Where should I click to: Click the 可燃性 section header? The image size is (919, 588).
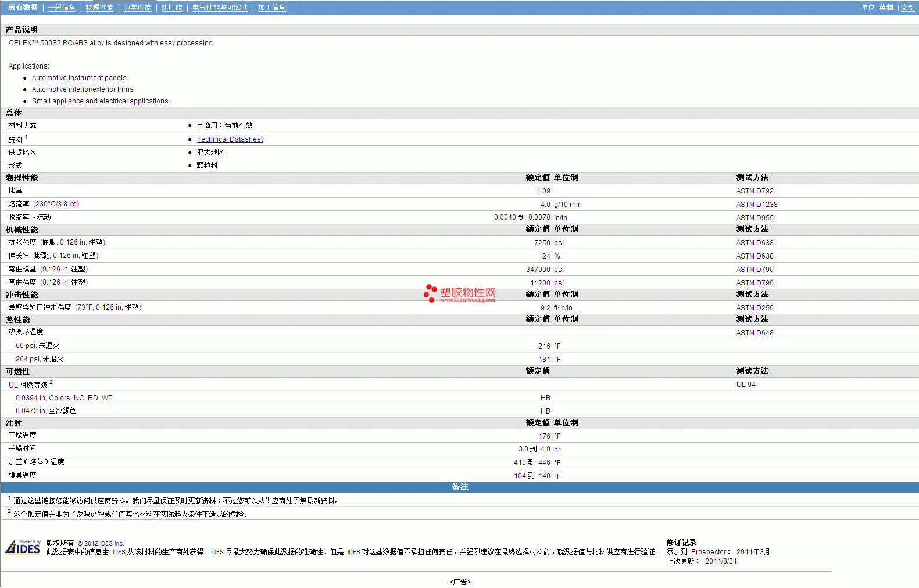17,372
